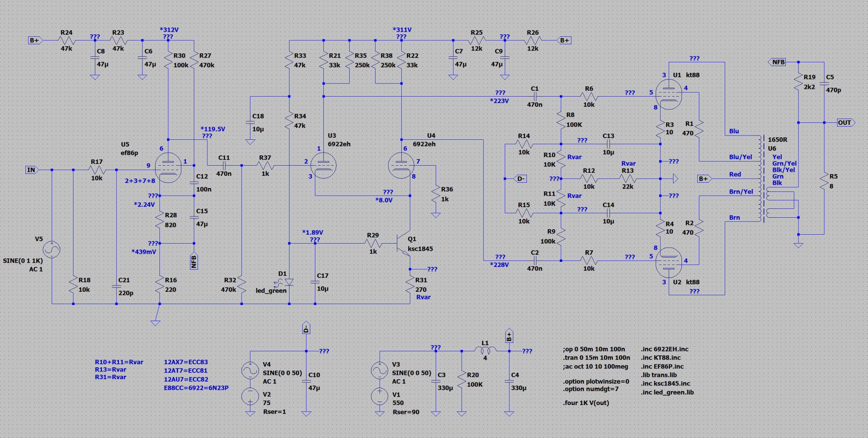Screen dimensions: 868x438
Task: Click the IN input port flag
Action: pos(32,170)
